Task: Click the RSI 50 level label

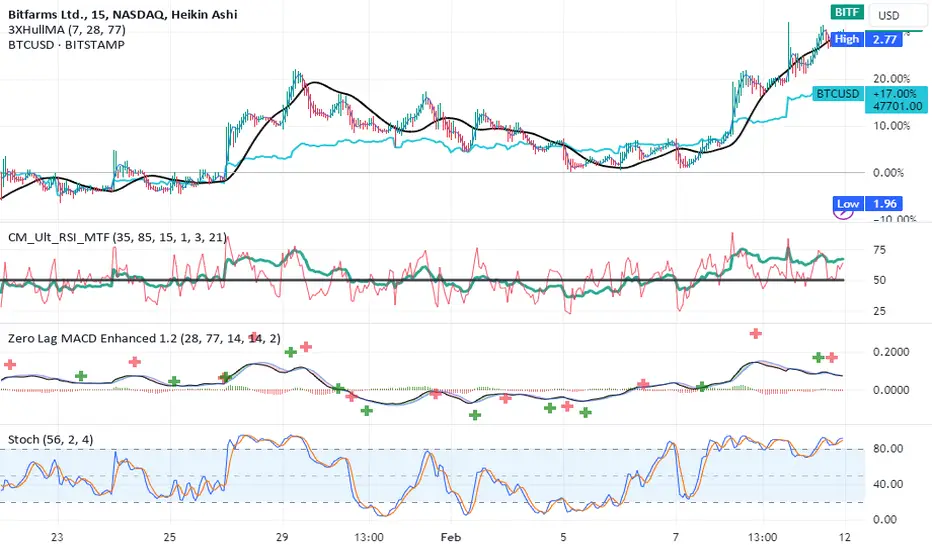Action: coord(879,280)
